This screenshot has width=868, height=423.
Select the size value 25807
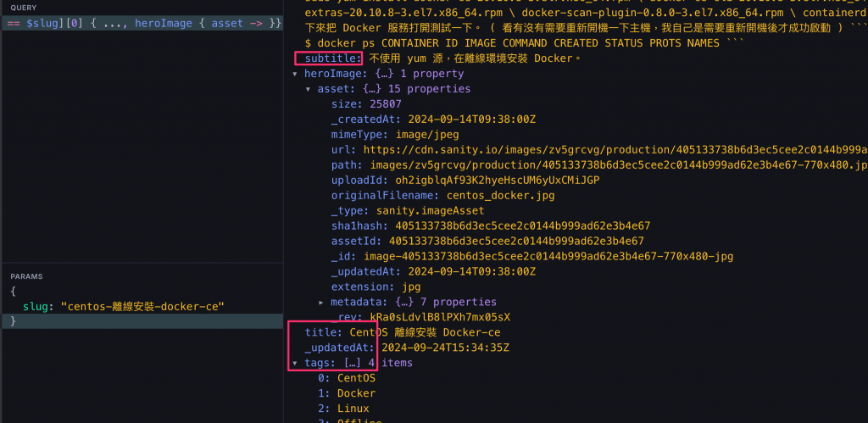tap(384, 104)
